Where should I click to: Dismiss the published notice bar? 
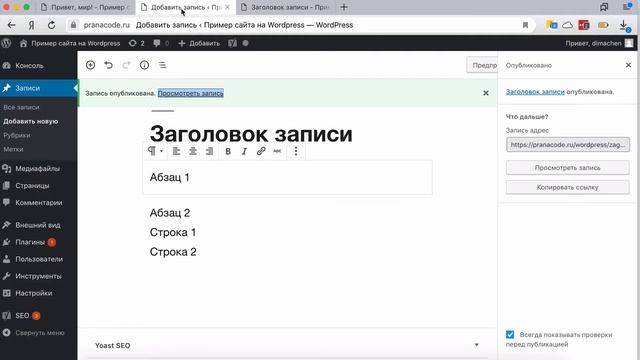(486, 93)
